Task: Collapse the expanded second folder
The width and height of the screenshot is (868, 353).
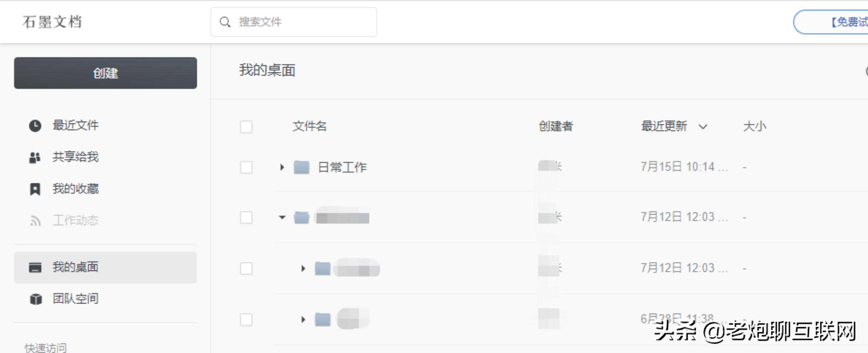Action: (x=282, y=218)
